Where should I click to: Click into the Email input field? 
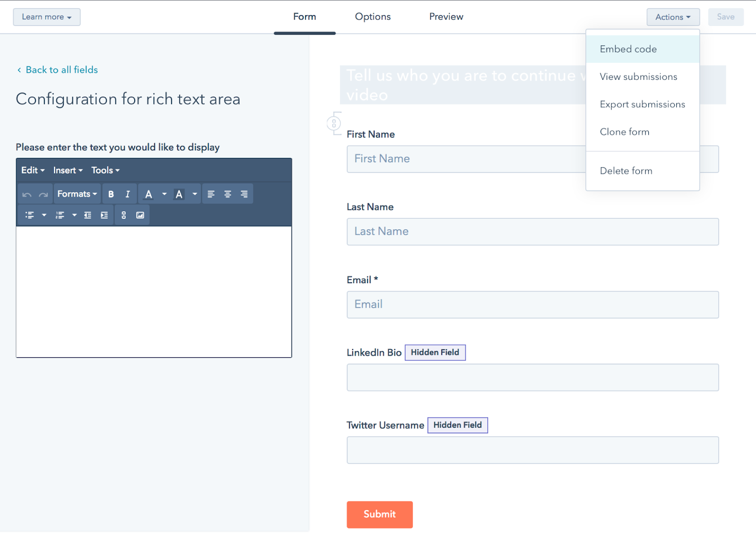pos(533,305)
